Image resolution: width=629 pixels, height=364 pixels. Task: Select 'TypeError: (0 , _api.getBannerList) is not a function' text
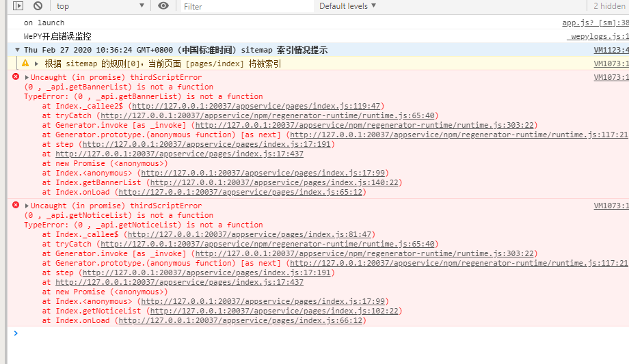pyautogui.click(x=143, y=96)
